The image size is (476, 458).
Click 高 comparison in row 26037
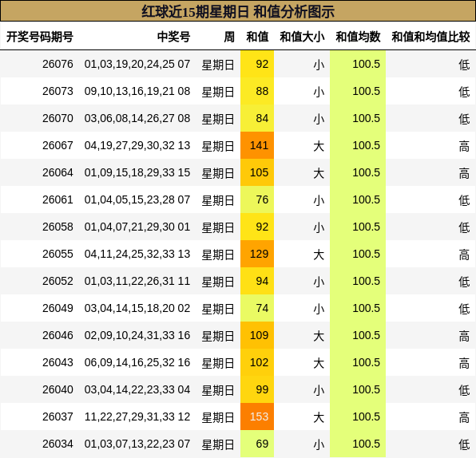pos(465,417)
